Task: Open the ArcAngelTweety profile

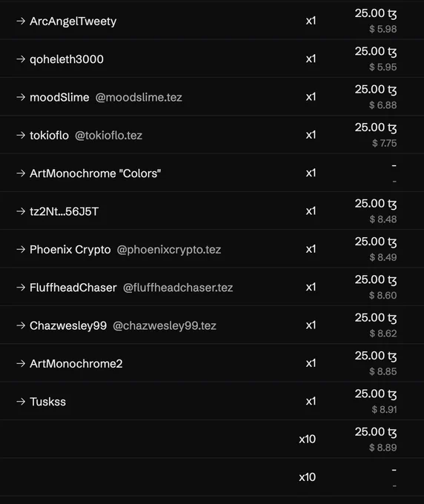Action: [73, 21]
